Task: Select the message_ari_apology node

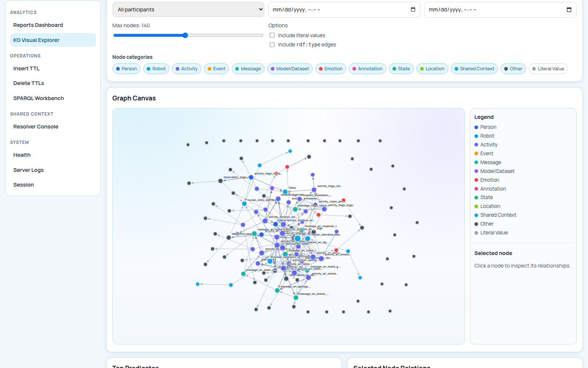Action: pyautogui.click(x=277, y=290)
